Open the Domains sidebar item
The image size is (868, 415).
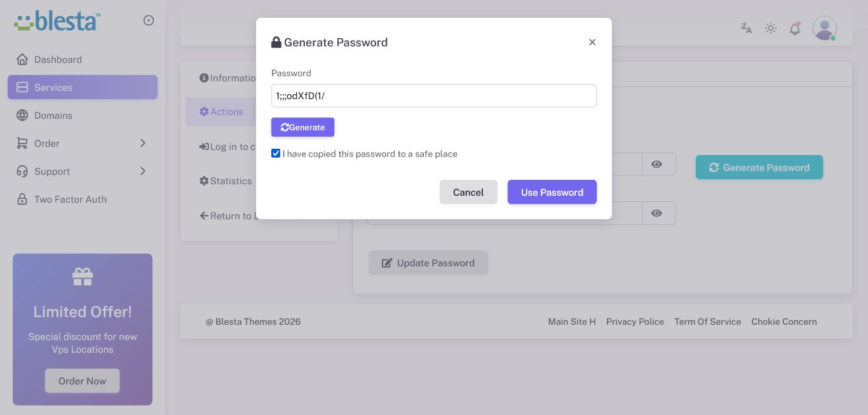[53, 116]
